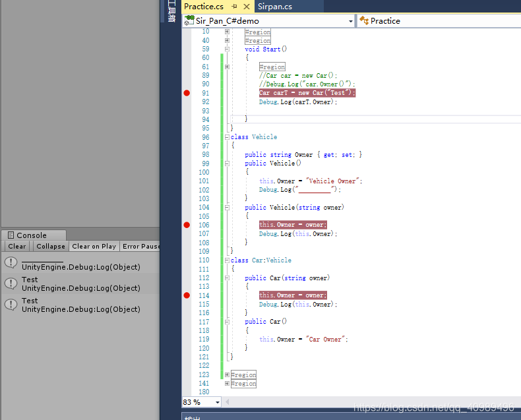Switch to the Sirpan.cs tab

(275, 7)
